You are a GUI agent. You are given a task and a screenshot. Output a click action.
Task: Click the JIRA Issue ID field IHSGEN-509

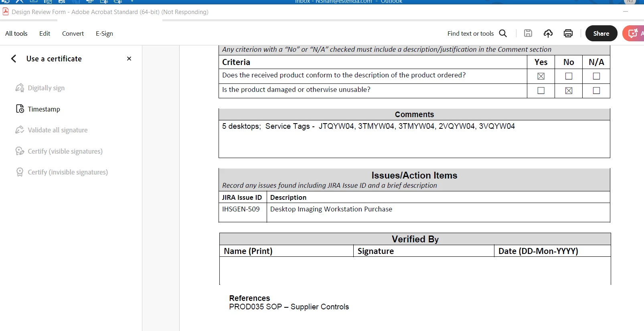(x=243, y=212)
